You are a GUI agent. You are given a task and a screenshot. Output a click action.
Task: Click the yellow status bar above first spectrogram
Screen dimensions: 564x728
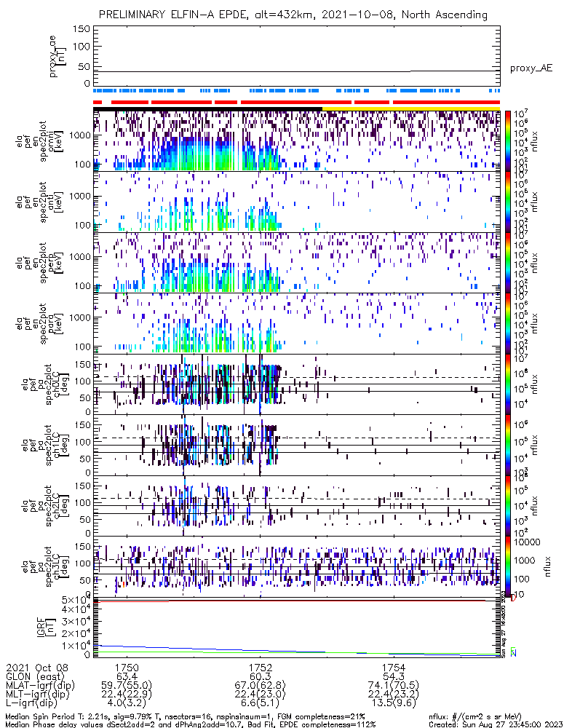pyautogui.click(x=411, y=109)
